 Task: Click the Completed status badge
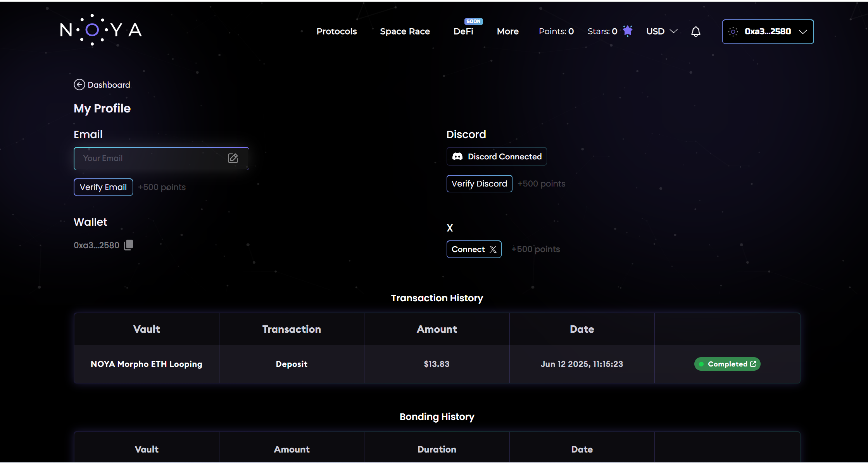(727, 364)
